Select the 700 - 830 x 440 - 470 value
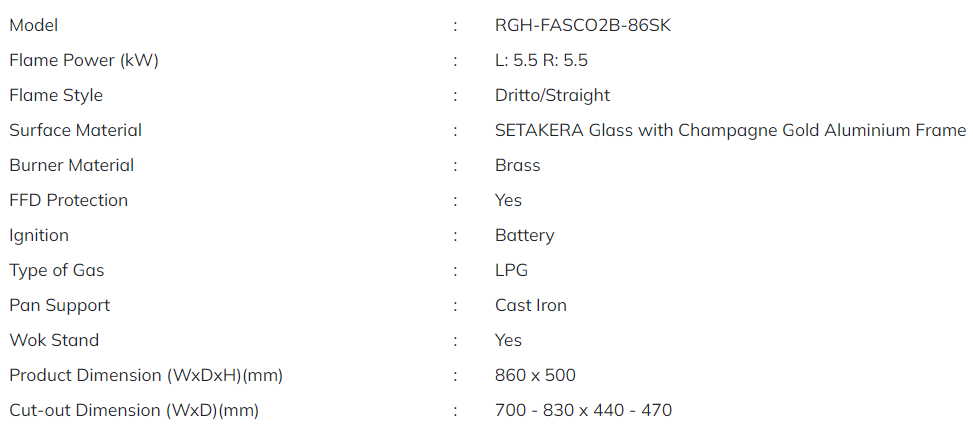The width and height of the screenshot is (973, 434). 583,410
